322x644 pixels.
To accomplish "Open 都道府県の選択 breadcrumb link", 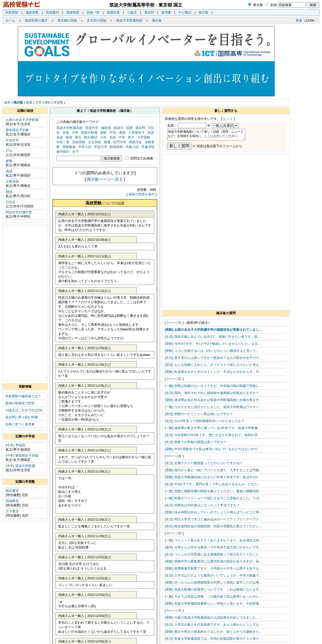I will 36,21.
